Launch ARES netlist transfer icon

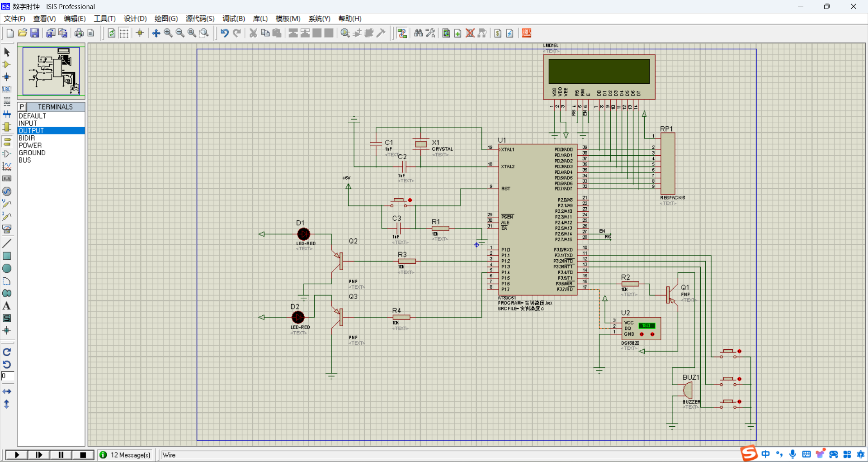[x=527, y=33]
